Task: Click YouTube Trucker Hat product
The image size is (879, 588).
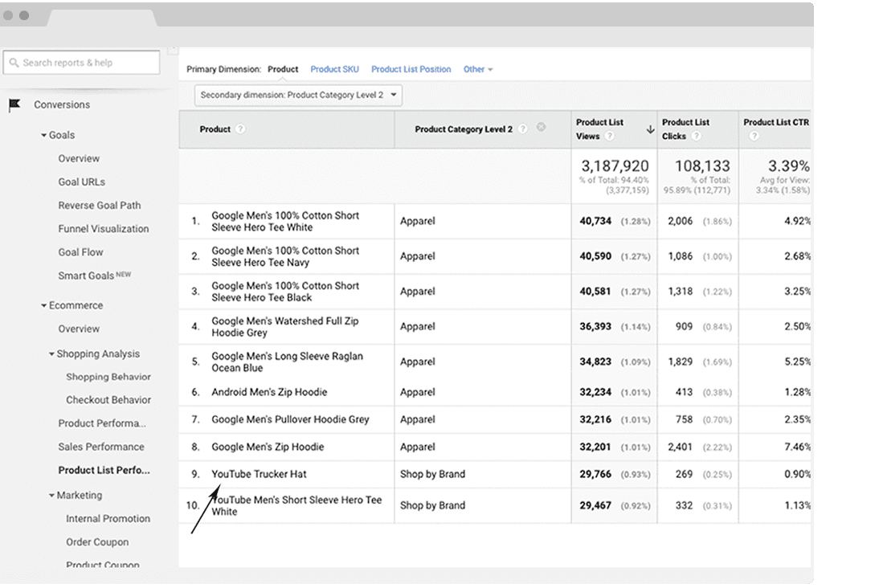Action: pos(259,474)
